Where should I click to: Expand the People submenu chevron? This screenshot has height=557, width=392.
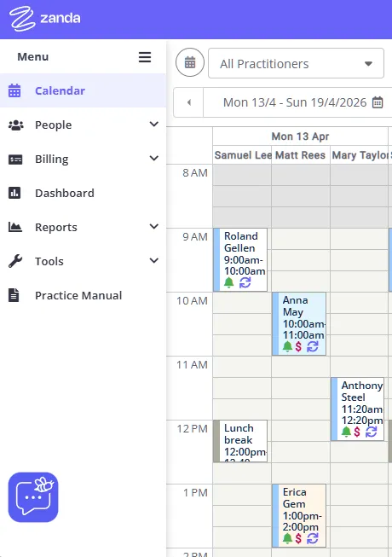point(154,125)
